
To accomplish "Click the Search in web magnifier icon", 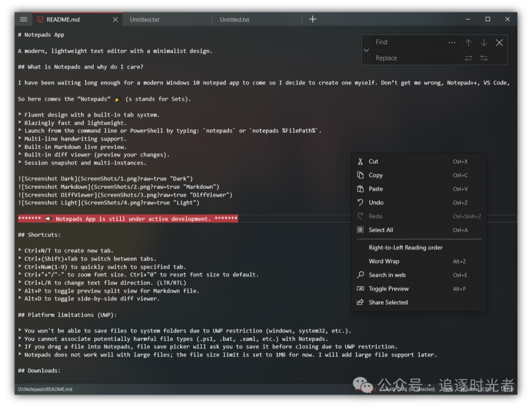I will tap(360, 275).
